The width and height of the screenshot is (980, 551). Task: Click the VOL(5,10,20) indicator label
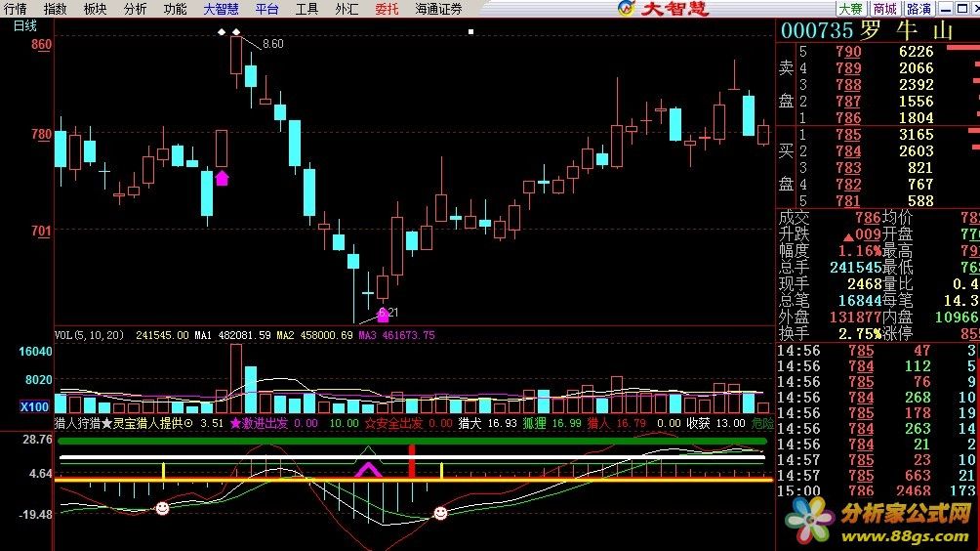(90, 335)
